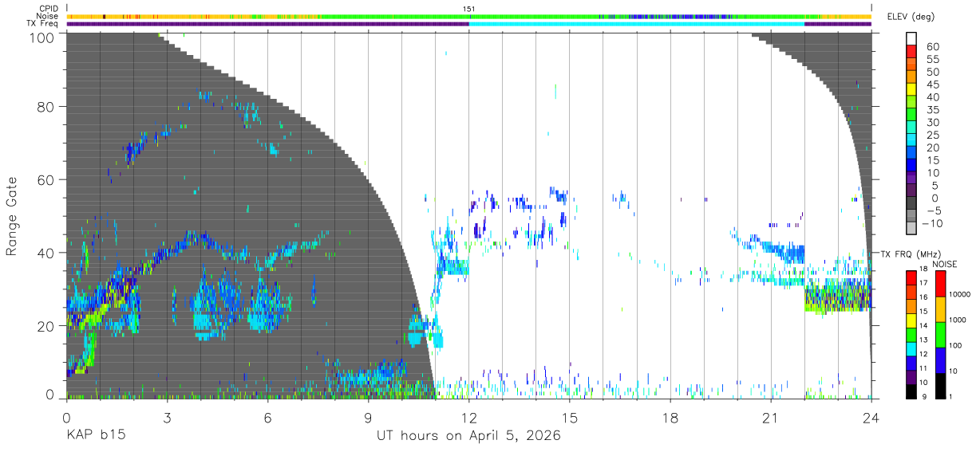Click the CPID label above the plot
Image resolution: width=980 pixels, height=452 pixels.
[x=49, y=9]
